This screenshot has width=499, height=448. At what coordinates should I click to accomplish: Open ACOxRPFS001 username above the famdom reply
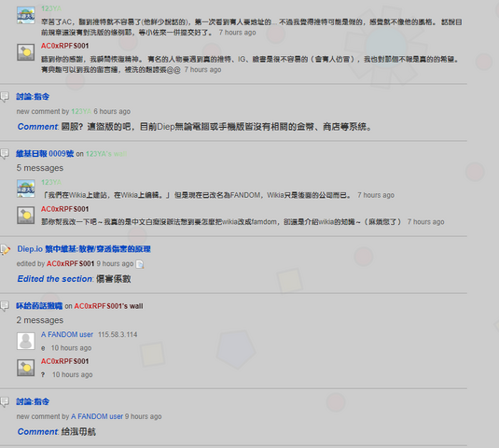65,209
